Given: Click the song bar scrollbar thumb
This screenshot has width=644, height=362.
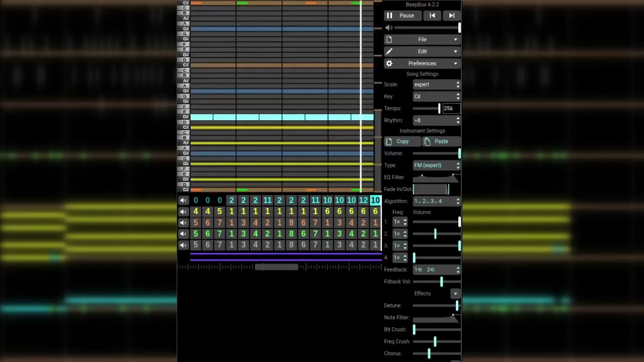Looking at the screenshot, I should (276, 267).
